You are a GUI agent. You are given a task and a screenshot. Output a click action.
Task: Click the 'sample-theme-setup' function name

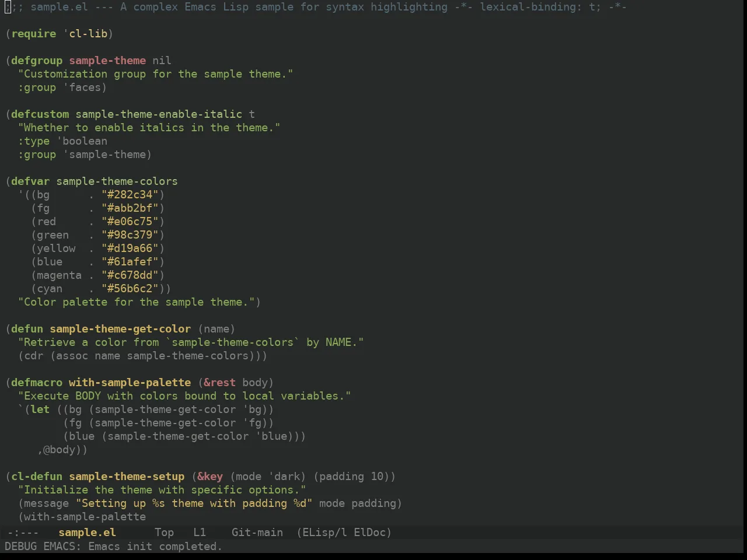tap(127, 476)
